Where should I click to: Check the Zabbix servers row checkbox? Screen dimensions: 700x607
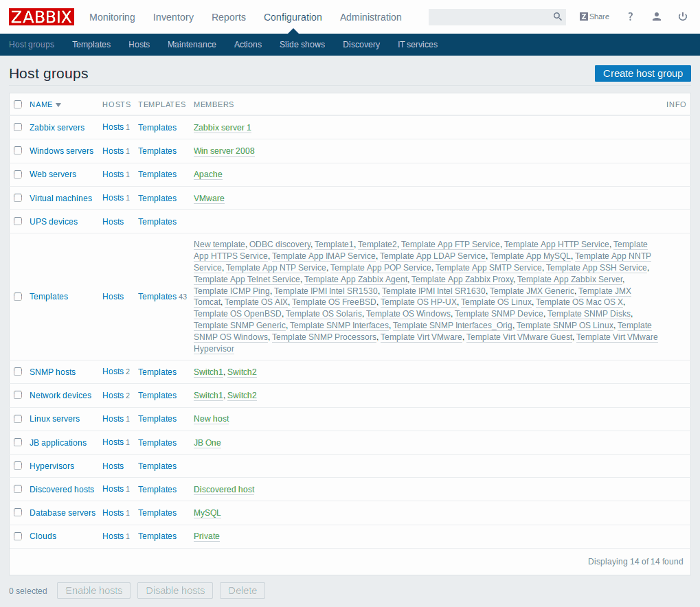18,127
